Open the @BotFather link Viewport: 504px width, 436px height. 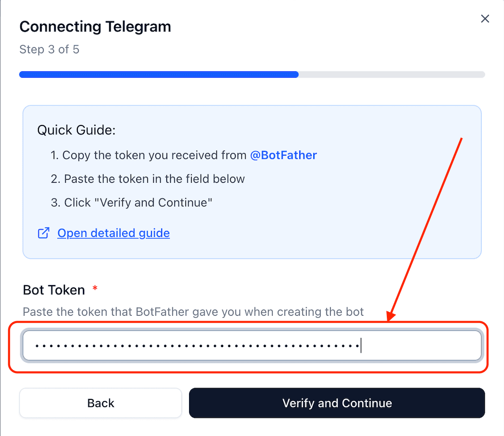click(283, 155)
